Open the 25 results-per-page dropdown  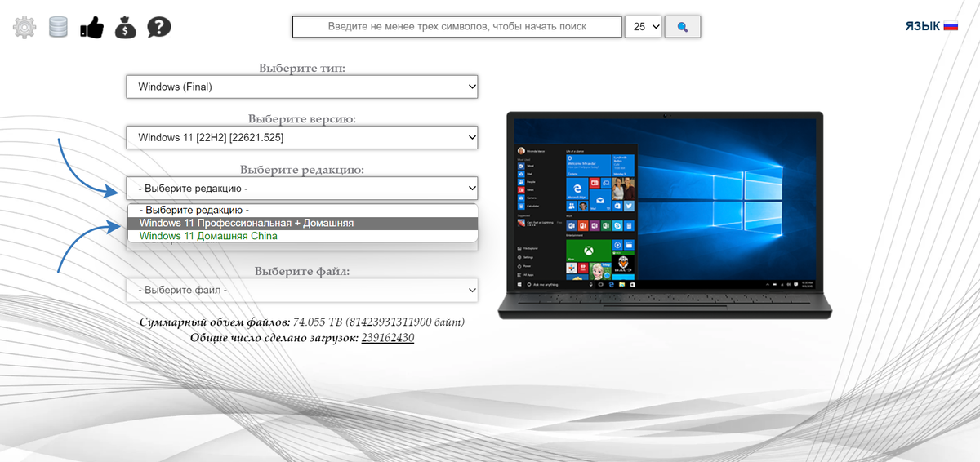coord(643,27)
